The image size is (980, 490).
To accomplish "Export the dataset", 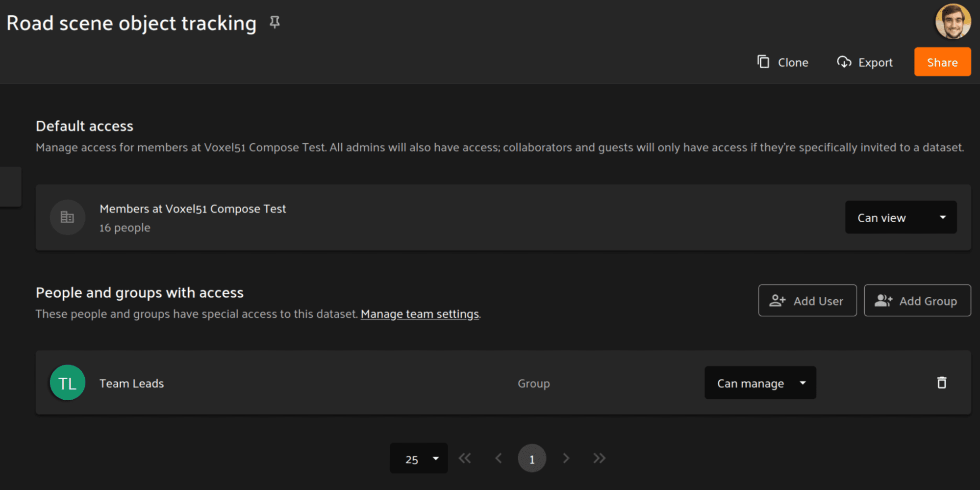I will (x=865, y=62).
